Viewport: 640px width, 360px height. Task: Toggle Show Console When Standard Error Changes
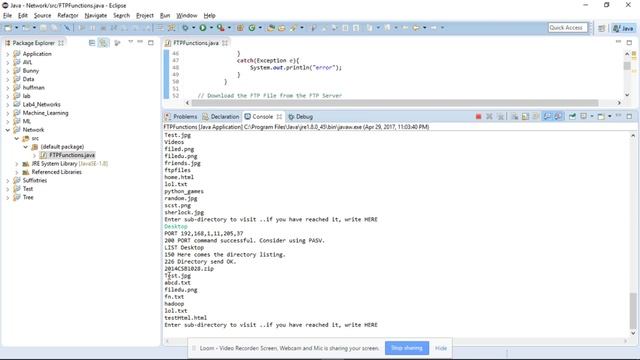(558, 117)
